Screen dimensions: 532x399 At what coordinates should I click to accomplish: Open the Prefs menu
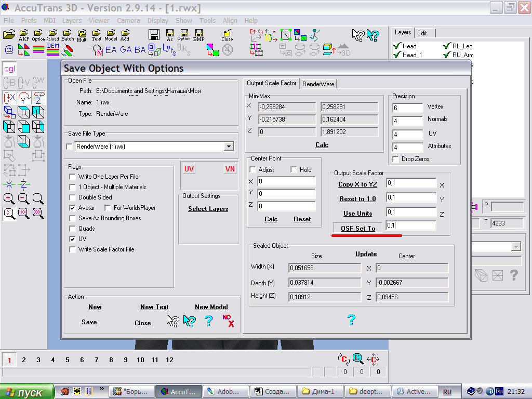[x=29, y=21]
